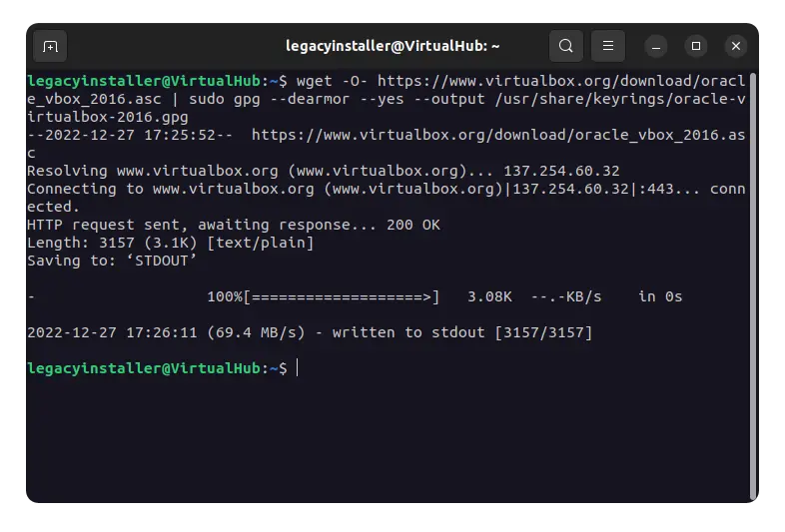
Task: Click the 'wget -O-' command text
Action: (x=332, y=81)
